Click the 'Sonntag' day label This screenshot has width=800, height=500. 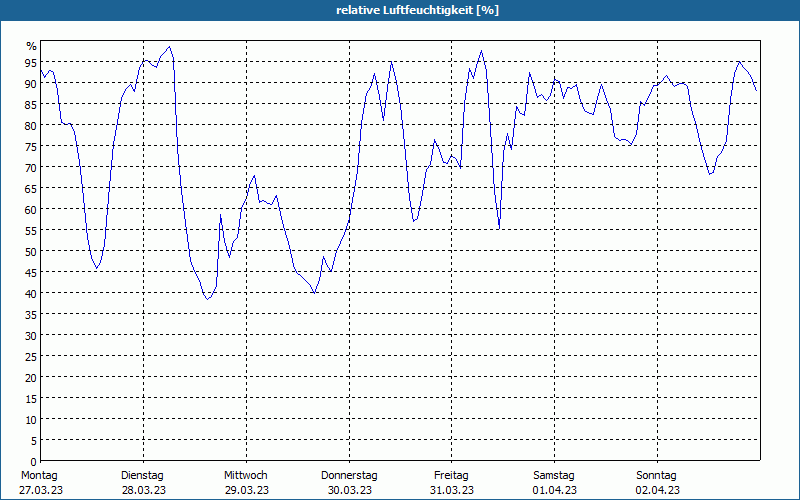pyautogui.click(x=656, y=475)
